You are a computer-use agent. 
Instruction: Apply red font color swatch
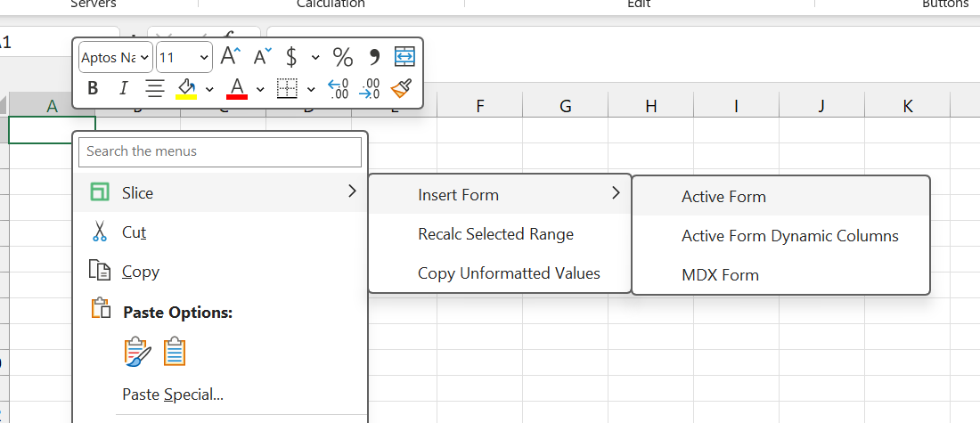click(x=237, y=89)
